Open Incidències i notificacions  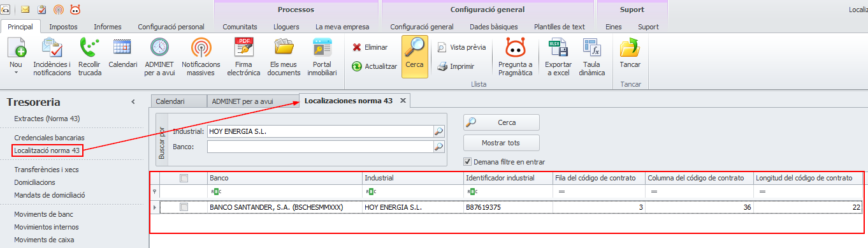click(x=52, y=57)
